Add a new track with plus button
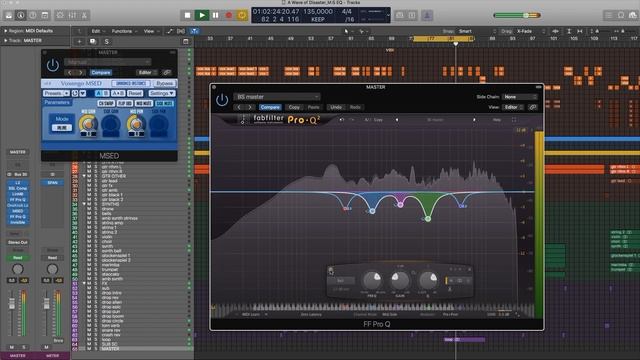 [x=79, y=41]
